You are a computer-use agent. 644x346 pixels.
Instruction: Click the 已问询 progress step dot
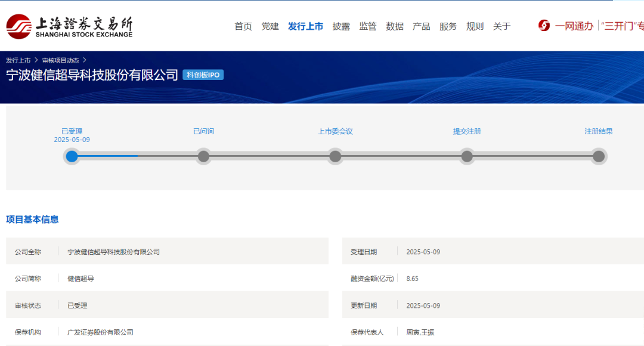[204, 156]
